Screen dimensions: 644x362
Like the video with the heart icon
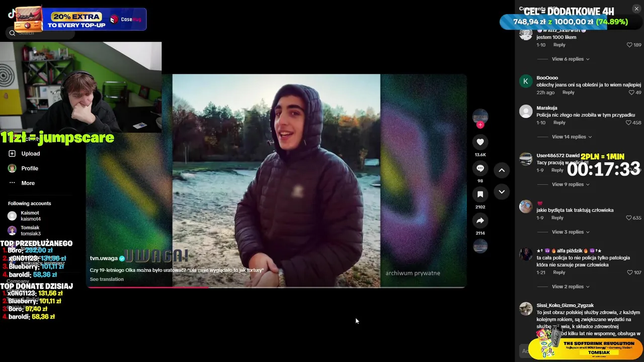point(480,142)
